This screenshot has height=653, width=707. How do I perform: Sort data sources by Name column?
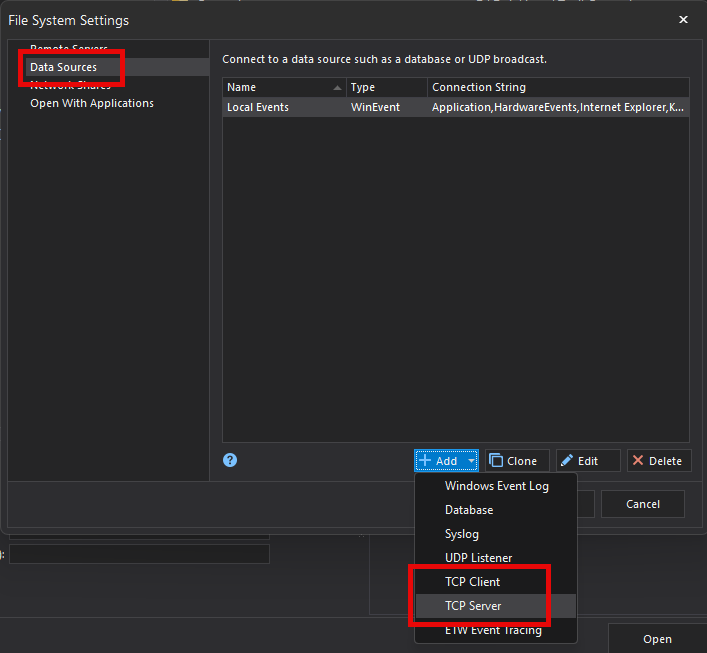[284, 87]
